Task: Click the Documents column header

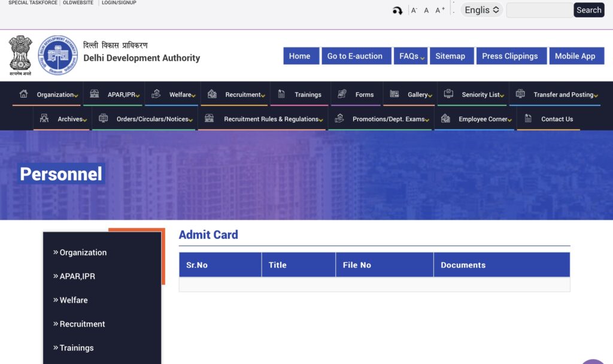Action: pos(502,265)
